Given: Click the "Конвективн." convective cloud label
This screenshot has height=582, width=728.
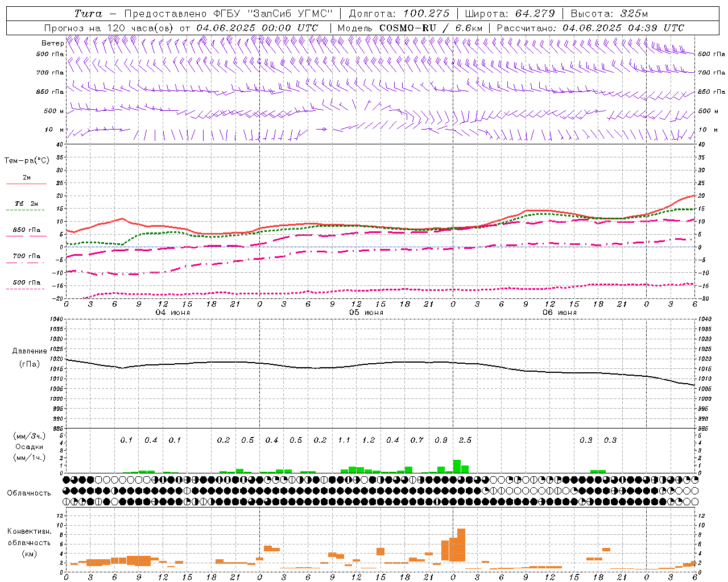Looking at the screenshot, I should (29, 531).
